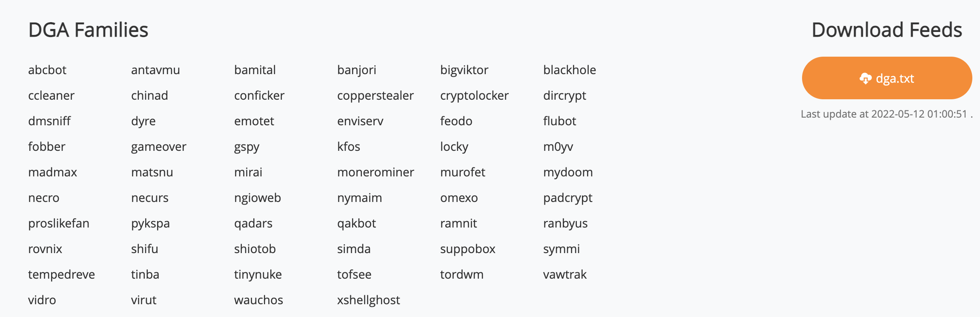Image resolution: width=980 pixels, height=317 pixels.
Task: Select the qakbot DGA family
Action: [356, 223]
